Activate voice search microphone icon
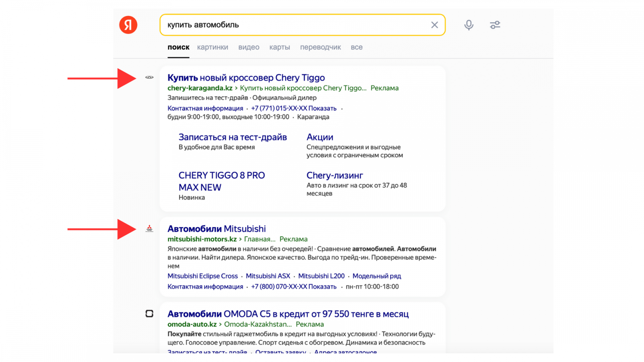Viewport: 644px width, 362px height. [x=469, y=25]
